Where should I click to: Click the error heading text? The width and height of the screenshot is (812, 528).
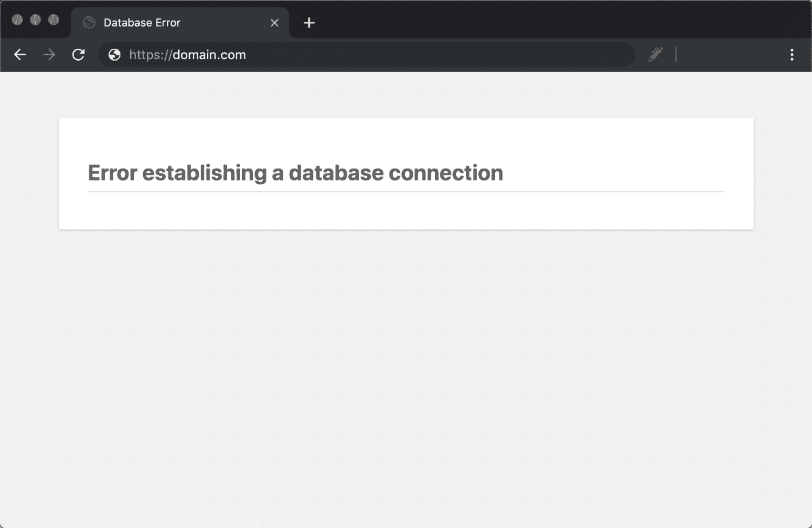295,172
